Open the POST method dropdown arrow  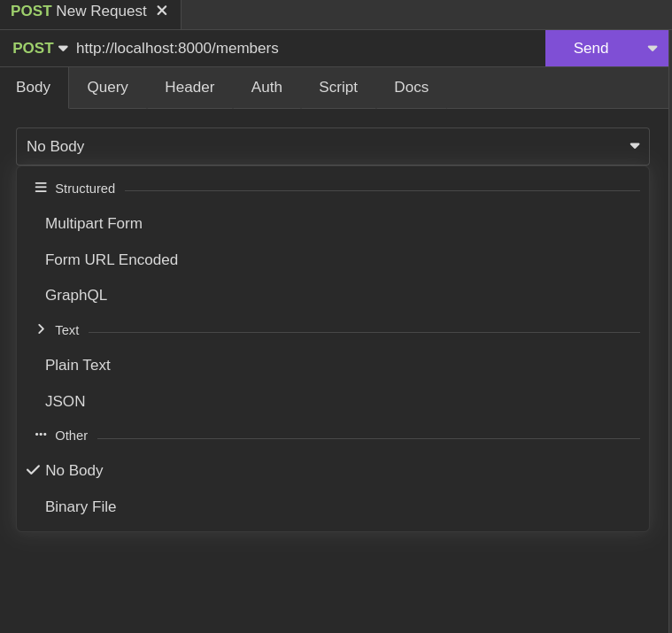coord(63,49)
